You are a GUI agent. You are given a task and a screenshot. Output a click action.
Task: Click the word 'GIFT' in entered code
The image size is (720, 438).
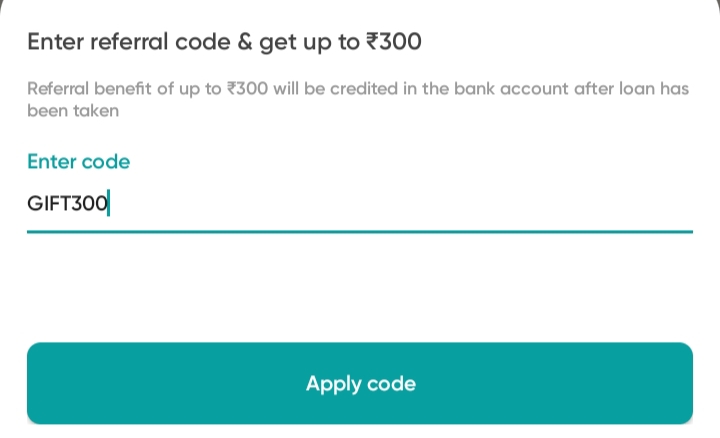pos(49,203)
